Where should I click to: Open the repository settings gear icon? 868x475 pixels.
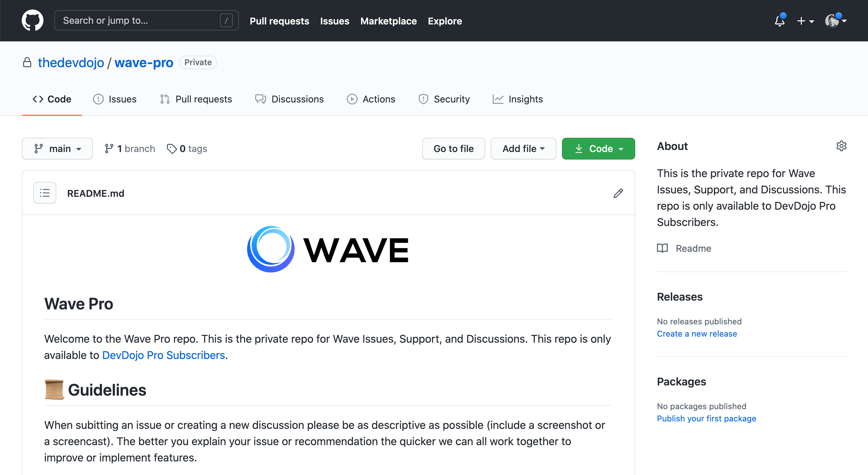pyautogui.click(x=841, y=146)
